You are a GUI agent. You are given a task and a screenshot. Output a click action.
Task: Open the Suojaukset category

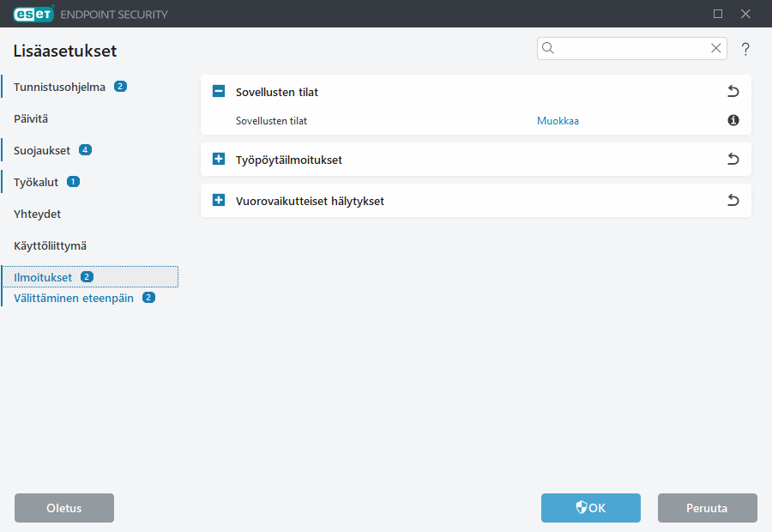tap(42, 151)
